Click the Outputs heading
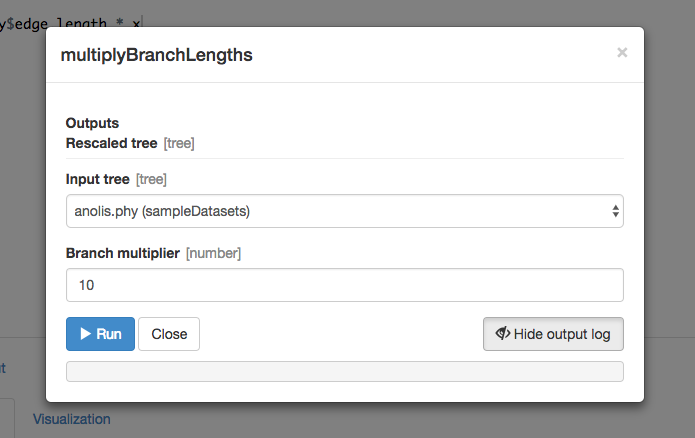Viewport: 695px width, 438px height. (92, 123)
